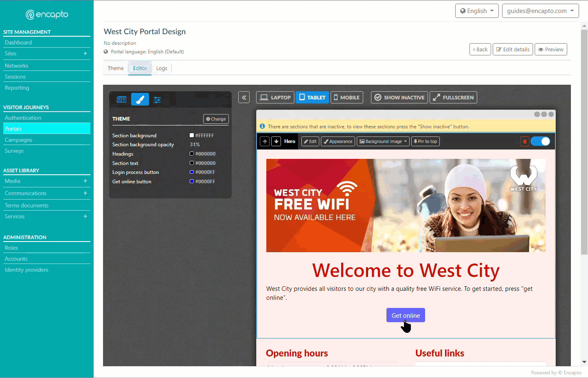The image size is (588, 378).
Task: Open Portals in the sidebar
Action: [x=47, y=129]
